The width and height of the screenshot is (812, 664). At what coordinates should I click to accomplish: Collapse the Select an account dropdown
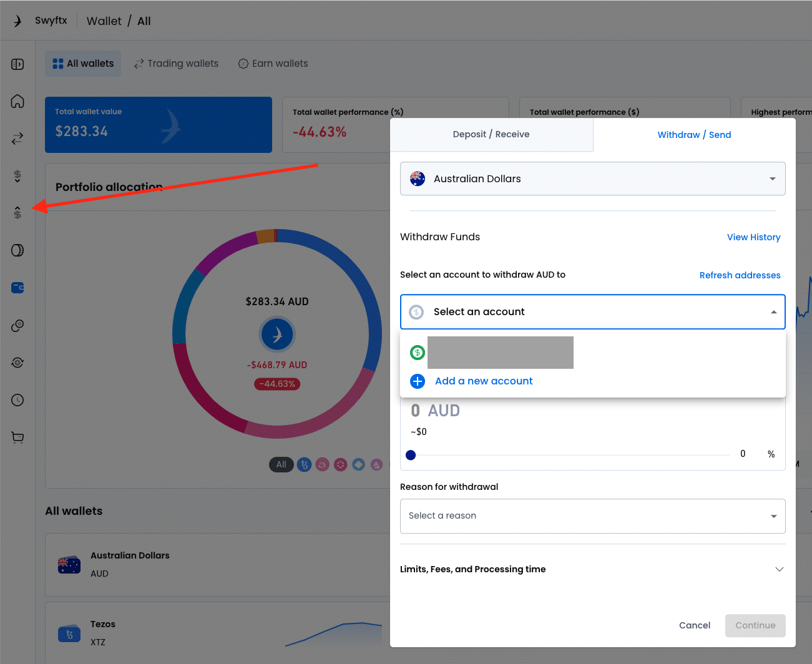click(593, 312)
